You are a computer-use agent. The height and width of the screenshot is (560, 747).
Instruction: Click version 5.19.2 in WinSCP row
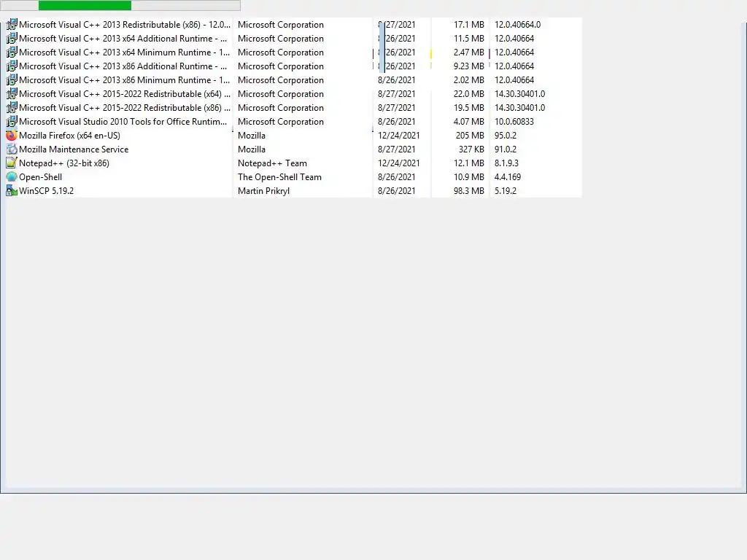506,190
